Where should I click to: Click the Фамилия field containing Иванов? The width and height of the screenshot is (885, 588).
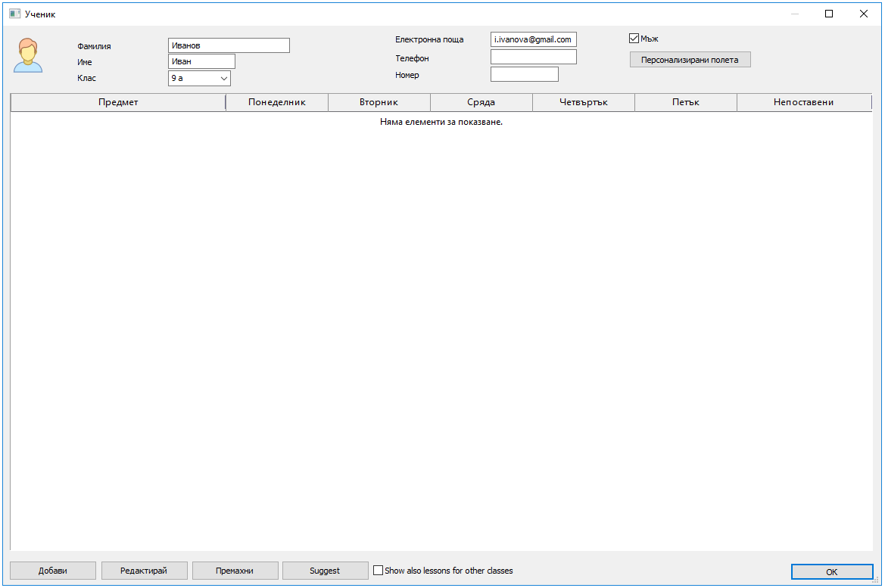229,45
